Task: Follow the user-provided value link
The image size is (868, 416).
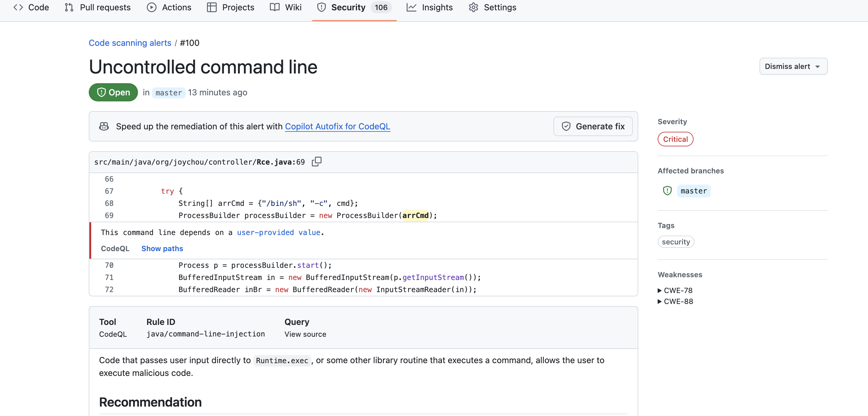Action: coord(278,232)
